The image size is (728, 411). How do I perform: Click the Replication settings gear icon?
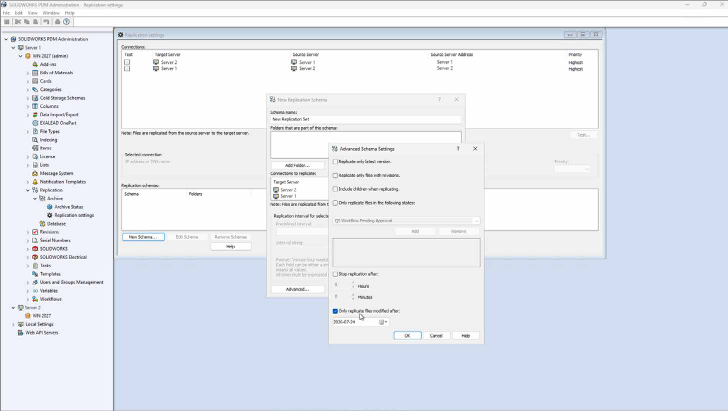tap(50, 215)
